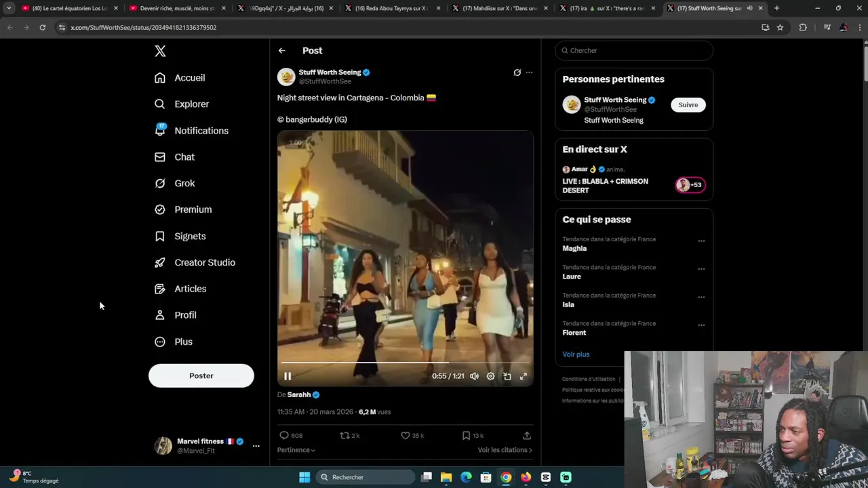Screen dimensions: 868x488
Task: Reload the page in Chrome
Action: (x=42, y=27)
